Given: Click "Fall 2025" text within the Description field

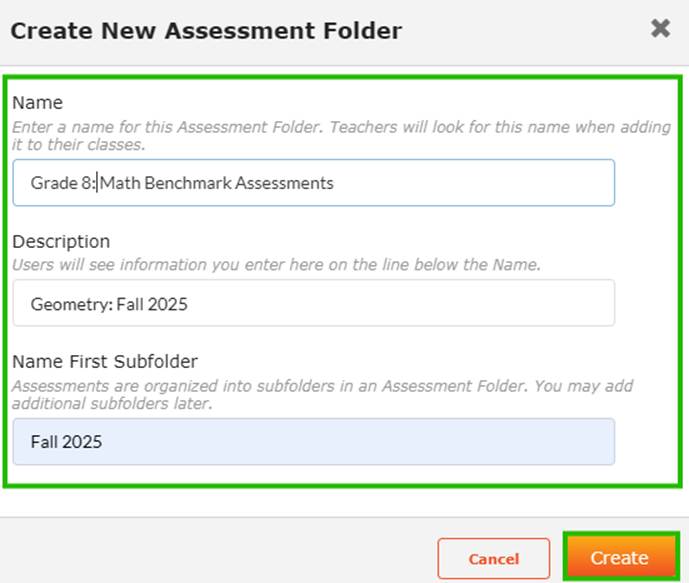Looking at the screenshot, I should coord(148,304).
